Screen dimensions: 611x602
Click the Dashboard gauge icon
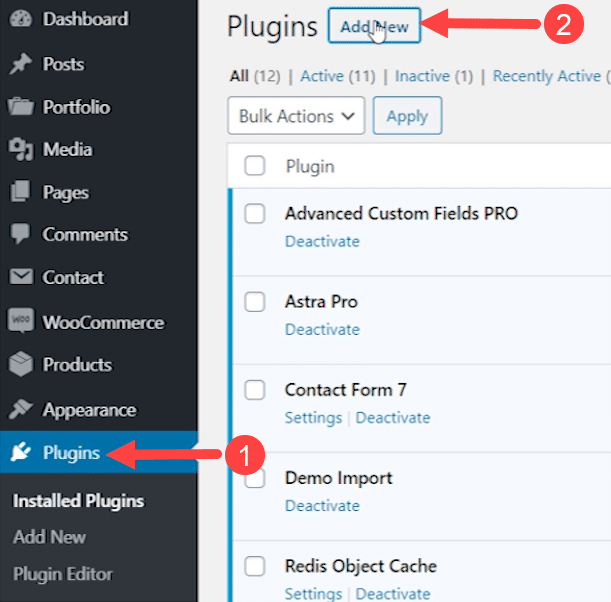[20, 19]
